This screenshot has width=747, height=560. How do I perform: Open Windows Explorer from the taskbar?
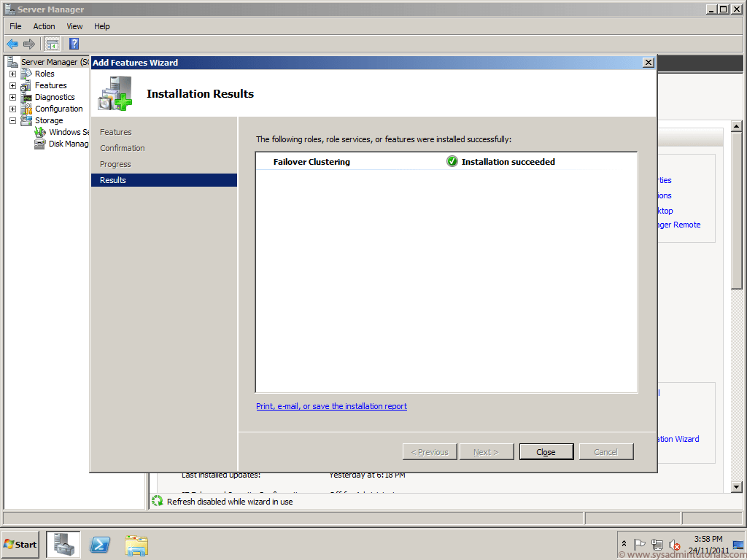(x=136, y=545)
